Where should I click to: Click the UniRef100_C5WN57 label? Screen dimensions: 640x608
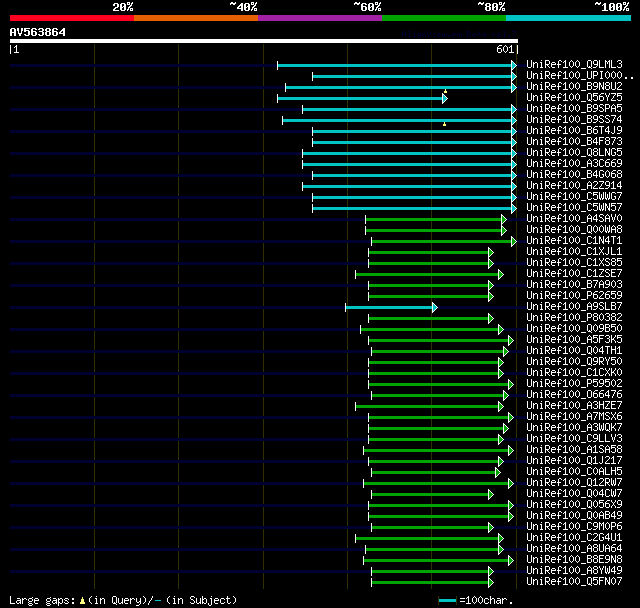[x=574, y=208]
